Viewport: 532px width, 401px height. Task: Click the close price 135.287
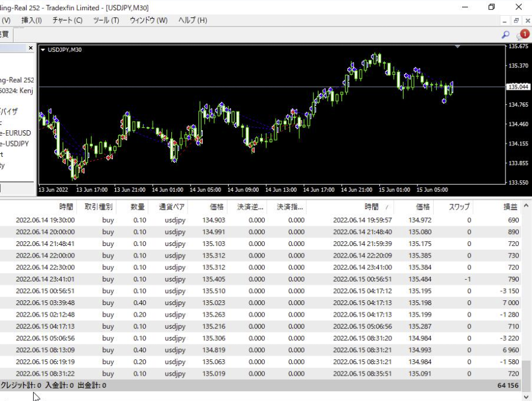420,326
